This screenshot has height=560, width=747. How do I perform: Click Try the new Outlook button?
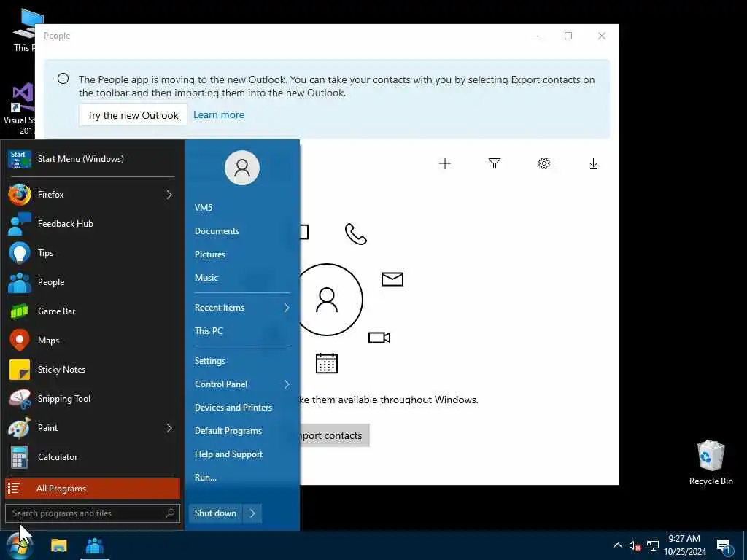(133, 115)
